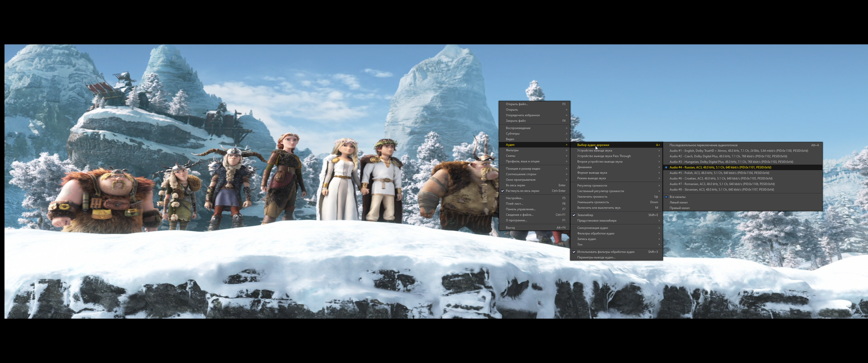Open 'Профили, язык и опции' submenu
This screenshot has height=363, width=868.
(534, 161)
